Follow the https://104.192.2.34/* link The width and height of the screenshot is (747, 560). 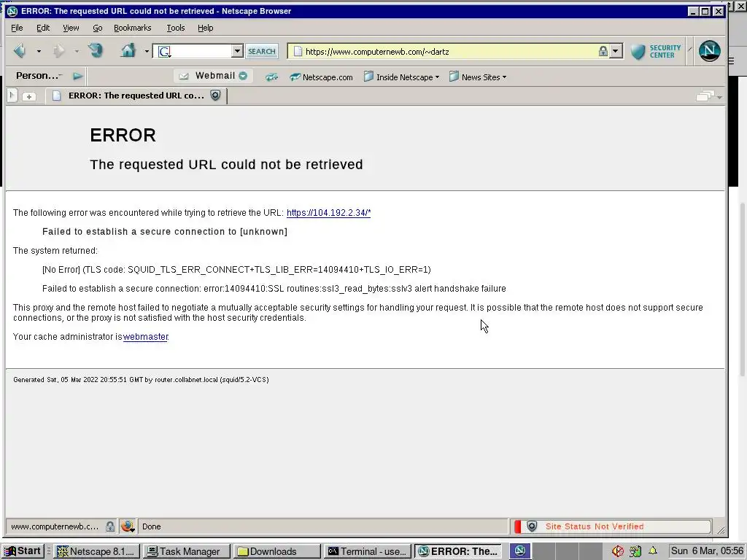tap(329, 213)
